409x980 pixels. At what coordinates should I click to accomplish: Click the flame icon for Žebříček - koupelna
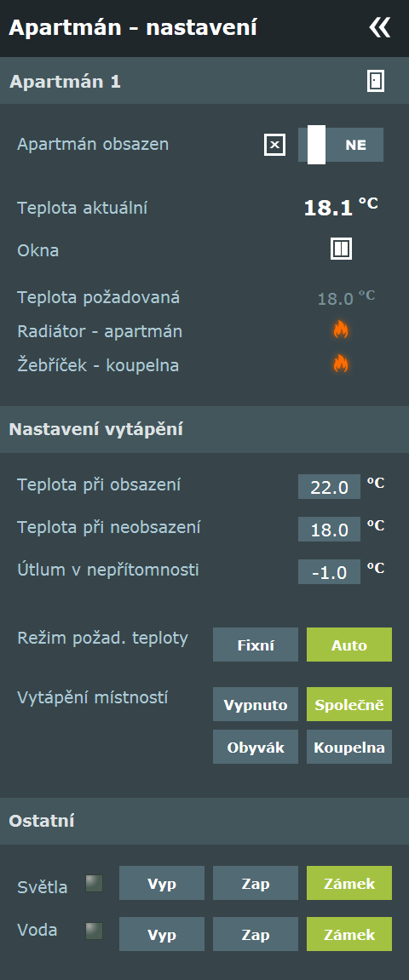(340, 363)
